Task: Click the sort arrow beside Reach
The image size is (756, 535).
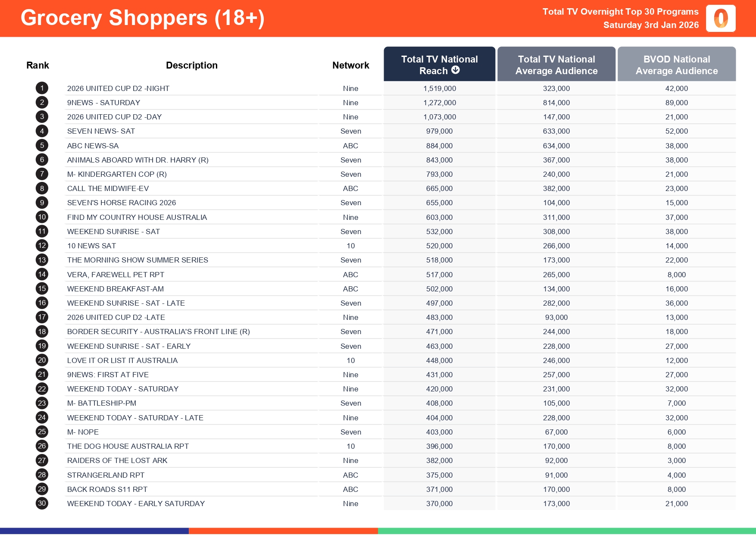Action: click(456, 70)
